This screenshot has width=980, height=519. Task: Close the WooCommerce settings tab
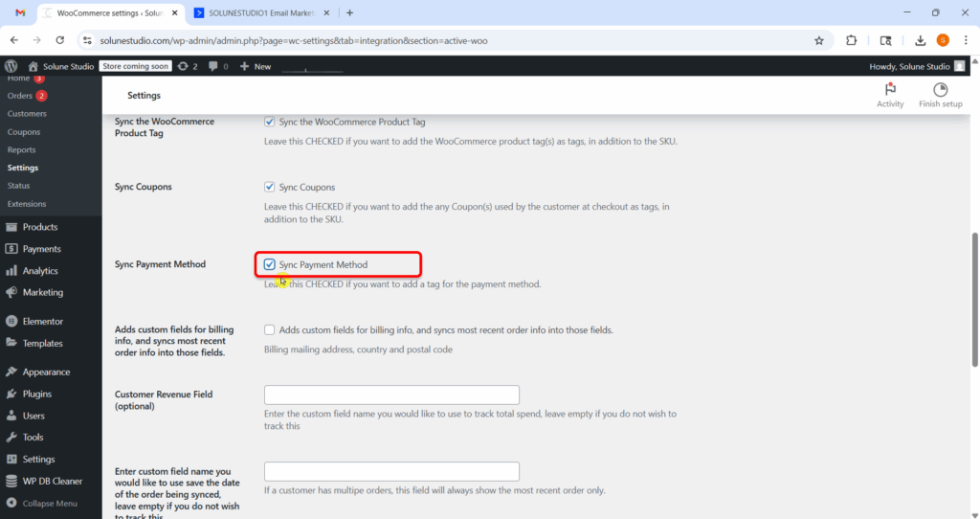tap(174, 12)
